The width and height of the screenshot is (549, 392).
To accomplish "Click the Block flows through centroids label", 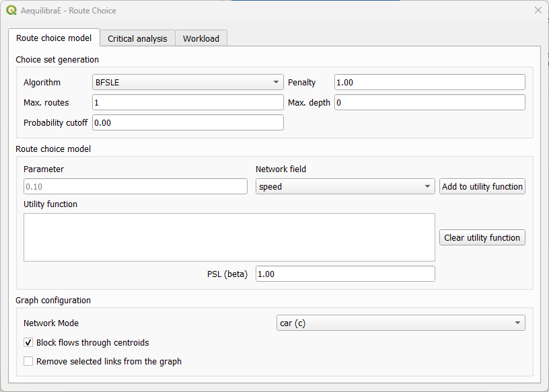I will tap(92, 342).
